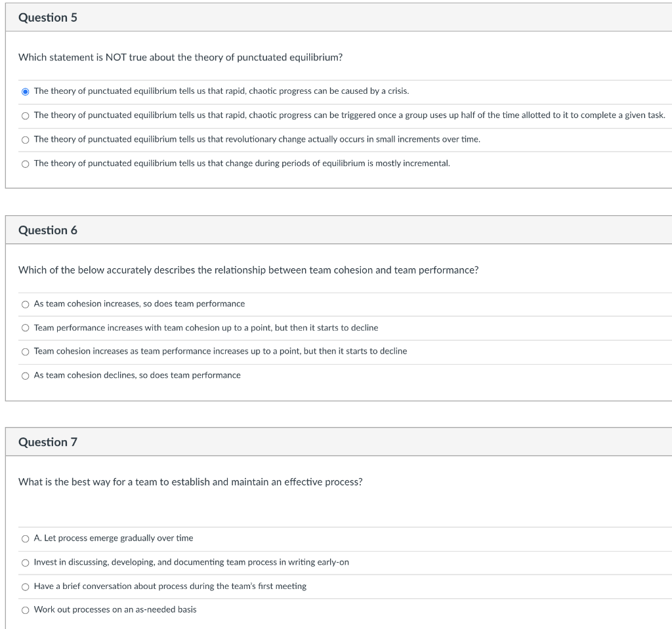Select 'Team cohesion increases as performance increases' answer
Image resolution: width=672 pixels, height=629 pixels.
point(25,351)
